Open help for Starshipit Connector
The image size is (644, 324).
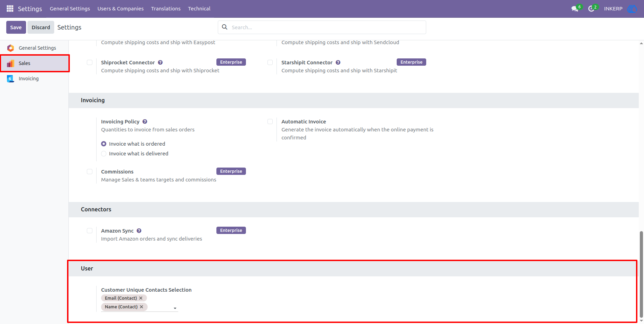click(x=338, y=63)
